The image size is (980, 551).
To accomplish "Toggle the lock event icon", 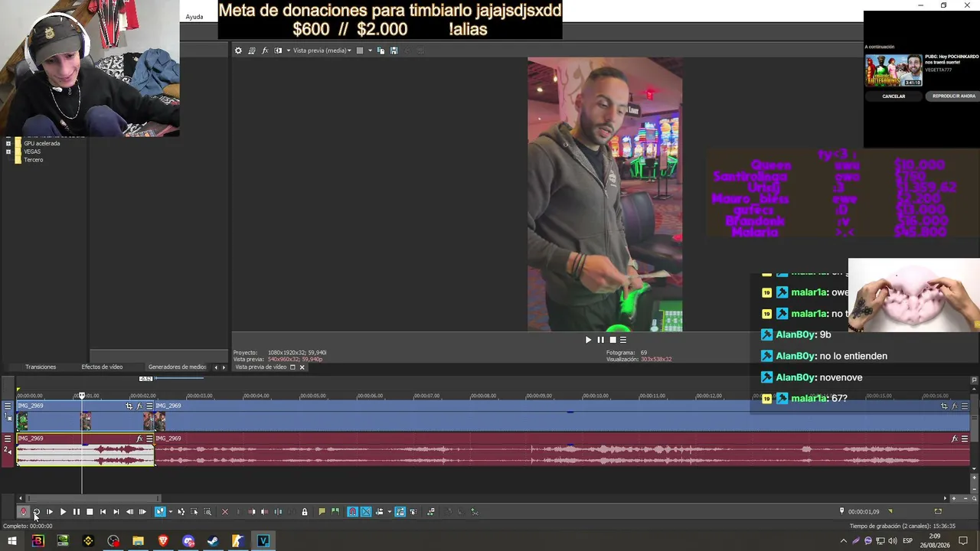I will pyautogui.click(x=304, y=512).
